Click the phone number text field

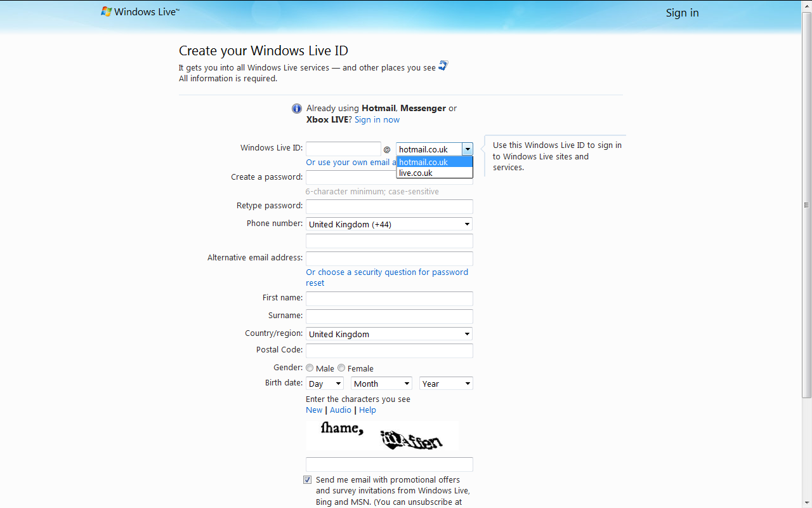(x=390, y=241)
